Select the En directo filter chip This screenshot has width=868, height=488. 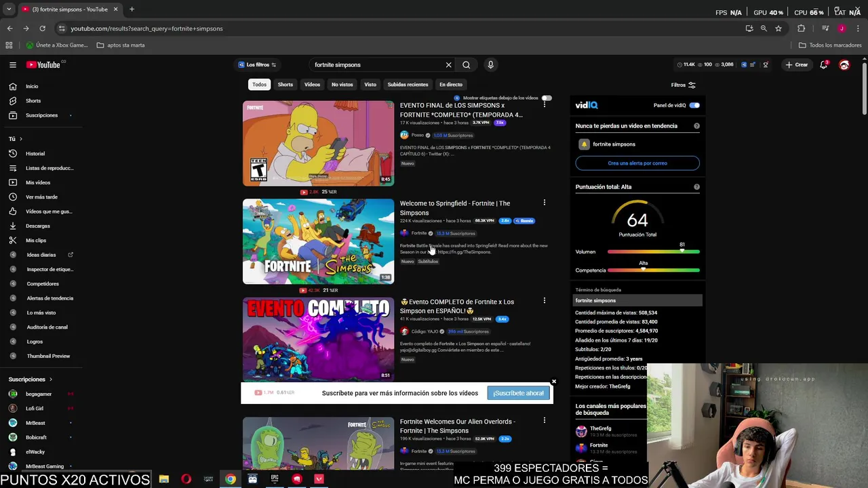(451, 85)
